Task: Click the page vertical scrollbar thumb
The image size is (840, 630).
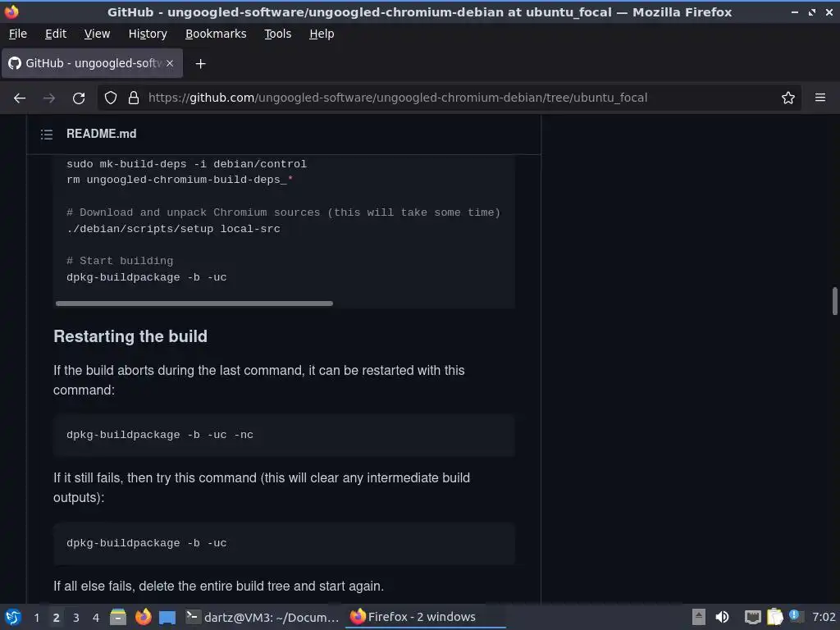Action: [834, 301]
